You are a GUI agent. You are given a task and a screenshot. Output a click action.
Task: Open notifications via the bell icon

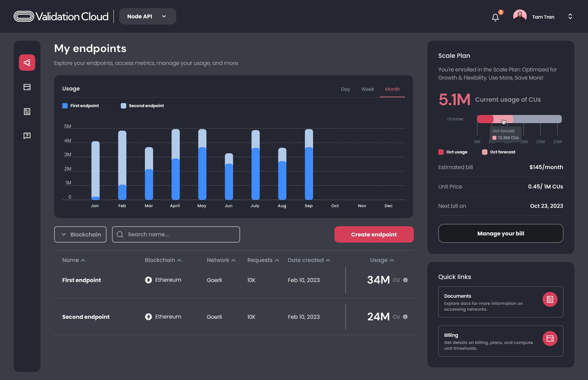click(x=495, y=17)
